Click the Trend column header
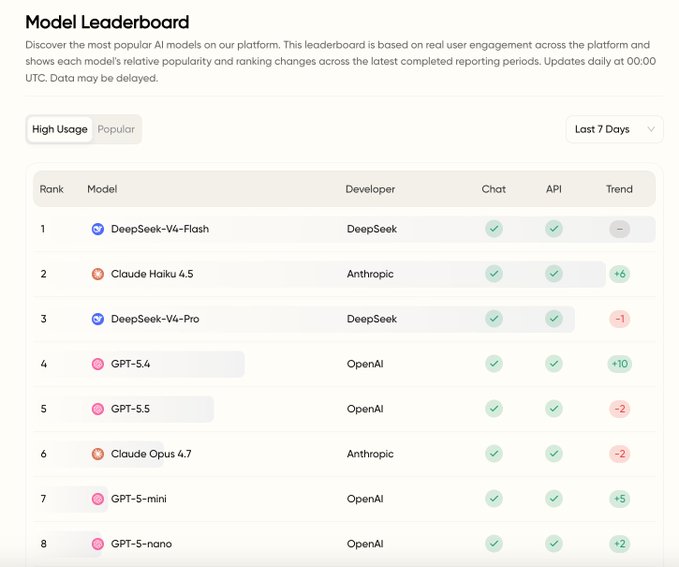The width and height of the screenshot is (679, 567). click(619, 189)
